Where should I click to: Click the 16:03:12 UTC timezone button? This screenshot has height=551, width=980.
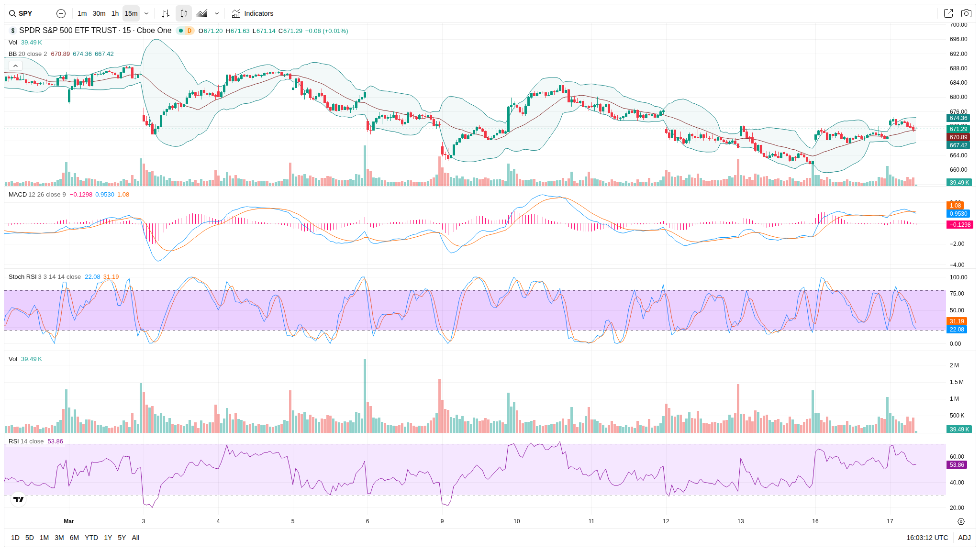[x=927, y=538]
